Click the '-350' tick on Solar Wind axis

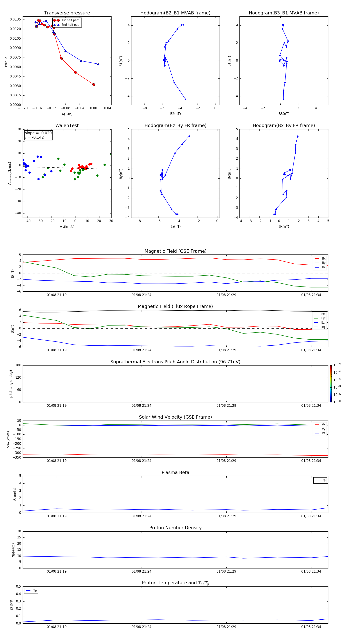point(17,457)
